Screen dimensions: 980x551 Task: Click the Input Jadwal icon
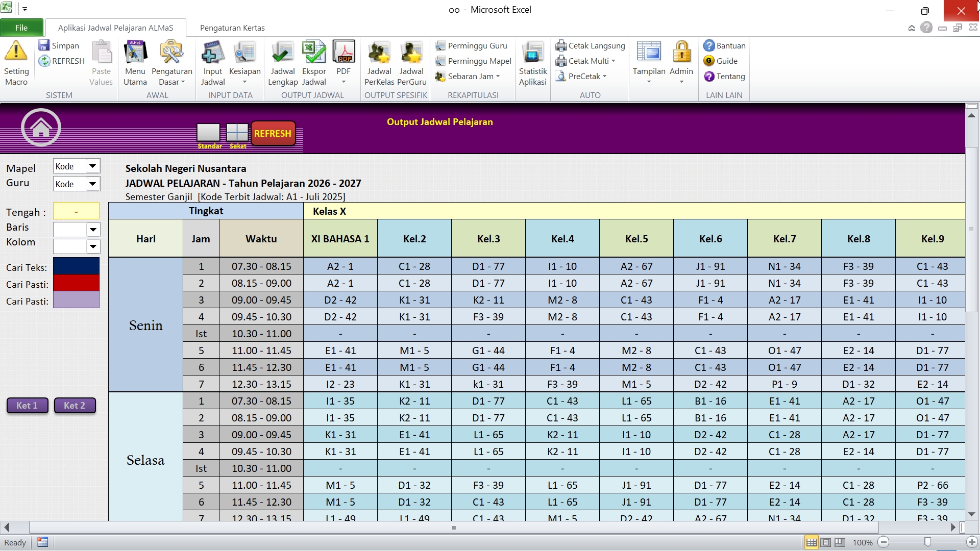(213, 53)
